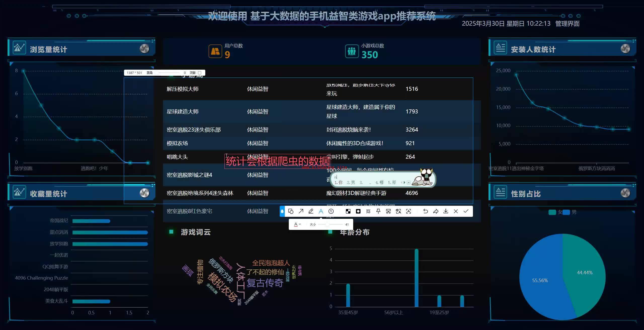
Task: Select the arrow annotation tool
Action: coord(301,211)
